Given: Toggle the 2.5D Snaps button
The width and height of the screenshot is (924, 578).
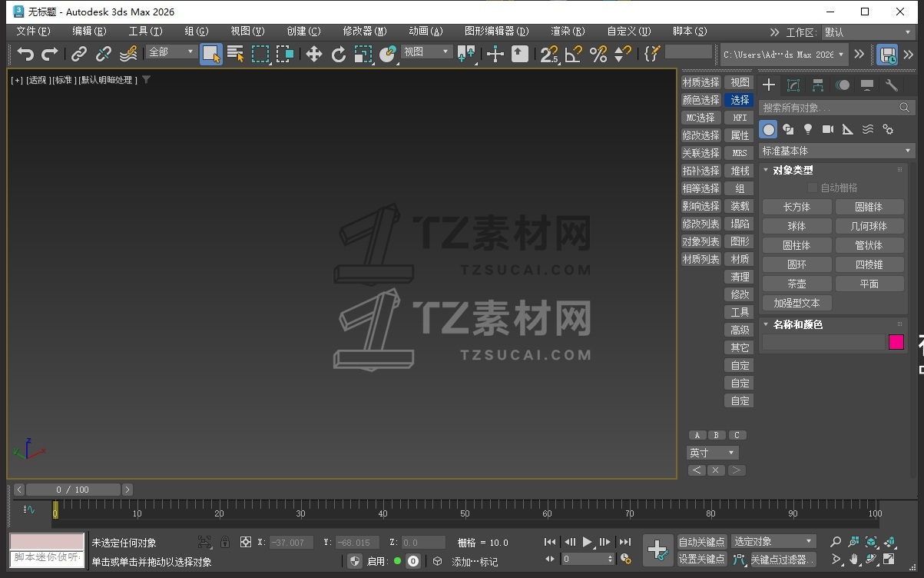Looking at the screenshot, I should click(549, 54).
